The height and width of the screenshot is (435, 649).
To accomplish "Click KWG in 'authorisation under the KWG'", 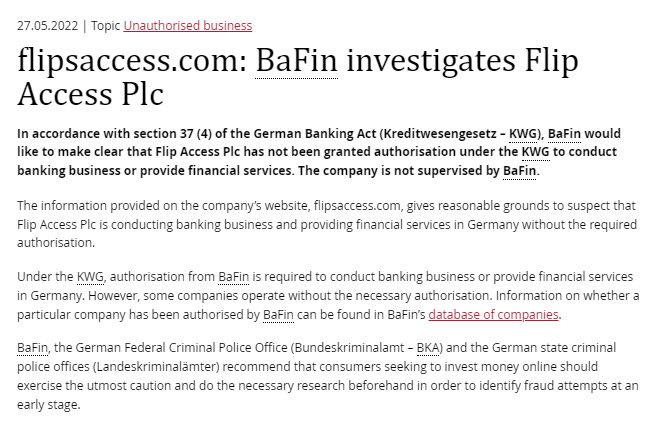I will [537, 152].
